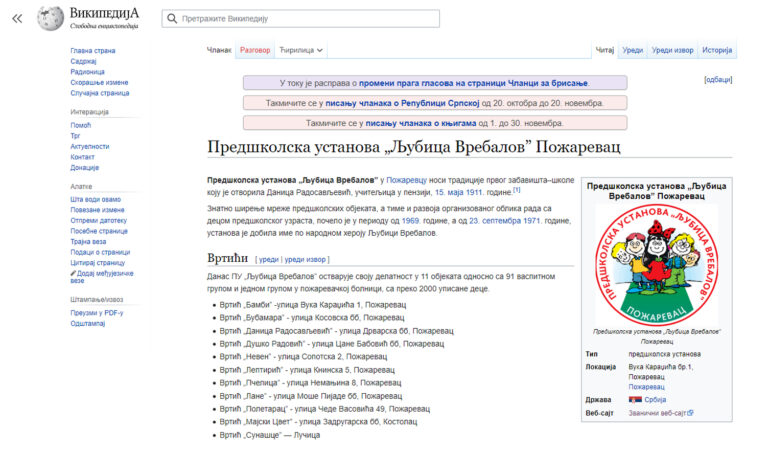Open the preschool logo image in infobox
Image resolution: width=768 pixels, height=452 pixels.
656,265
